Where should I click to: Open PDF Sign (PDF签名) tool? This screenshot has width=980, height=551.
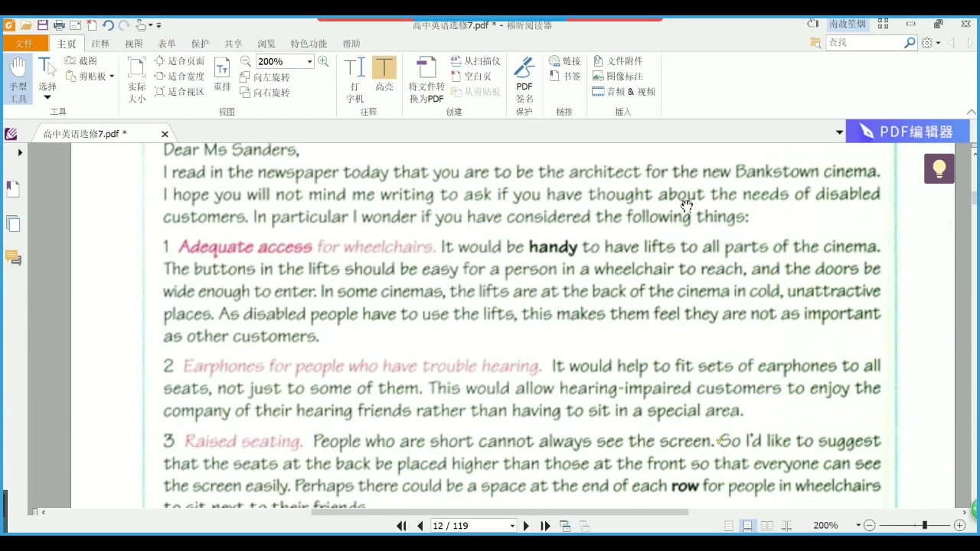(x=524, y=80)
